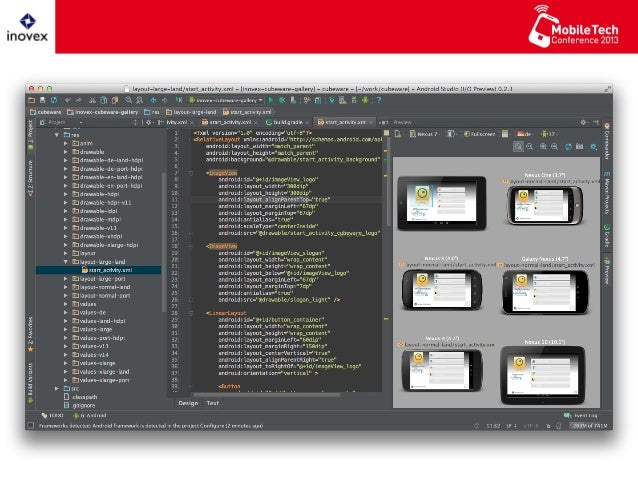Expand the src folder in project tree
This screenshot has width=638, height=479.
tap(57, 389)
